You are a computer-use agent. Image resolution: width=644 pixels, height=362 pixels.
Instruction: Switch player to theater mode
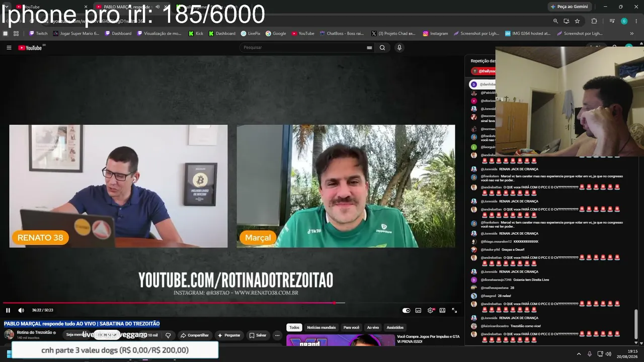(x=442, y=310)
